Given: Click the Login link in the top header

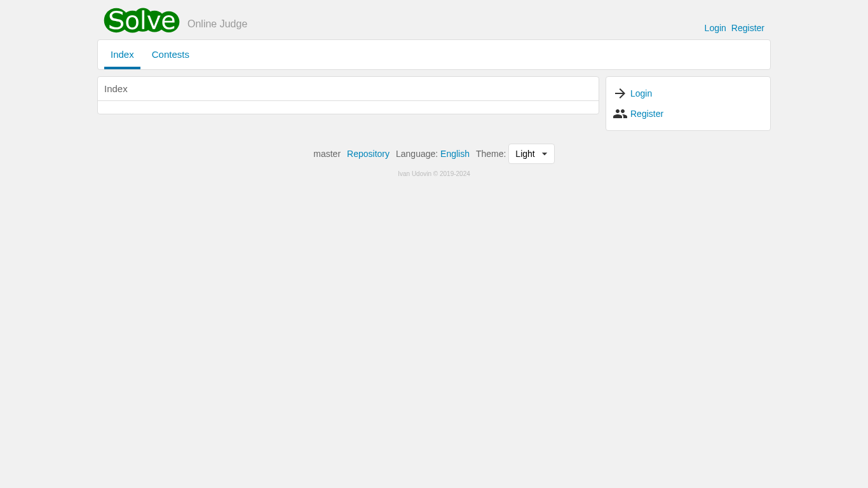Looking at the screenshot, I should click(715, 28).
